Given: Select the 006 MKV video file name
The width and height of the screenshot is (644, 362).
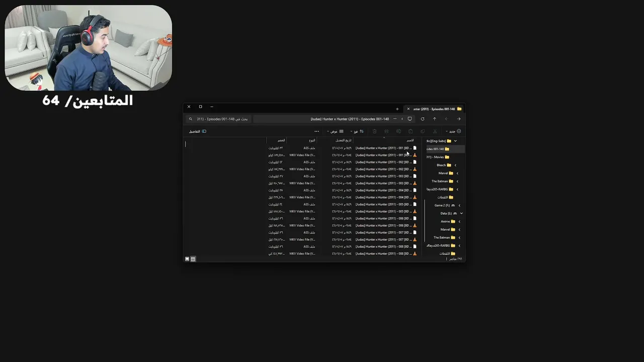Looking at the screenshot, I should click(x=383, y=226).
